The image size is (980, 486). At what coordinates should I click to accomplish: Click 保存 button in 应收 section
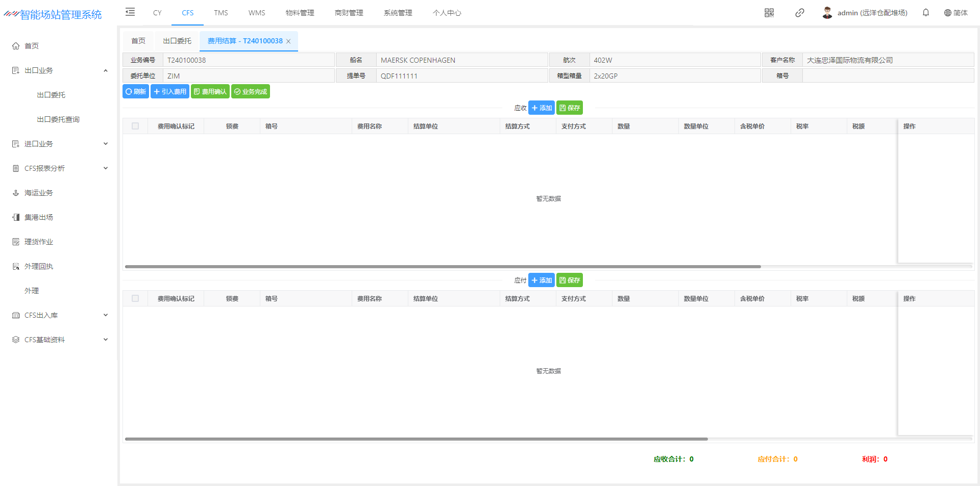(x=569, y=108)
